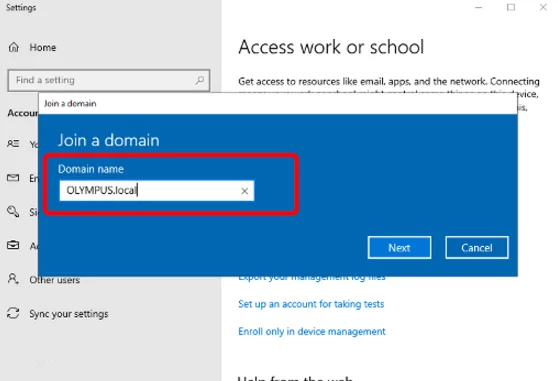Open Enroll only in device management link
This screenshot has width=558, height=381.
312,332
